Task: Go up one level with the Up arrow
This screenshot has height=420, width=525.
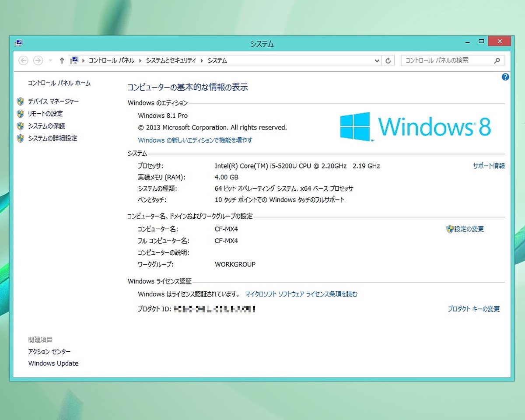Action: tap(62, 61)
